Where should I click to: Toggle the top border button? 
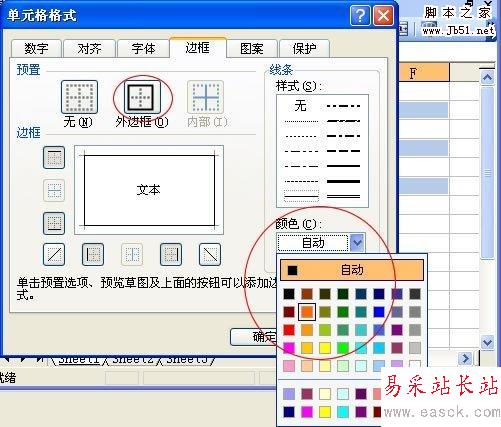pyautogui.click(x=54, y=157)
